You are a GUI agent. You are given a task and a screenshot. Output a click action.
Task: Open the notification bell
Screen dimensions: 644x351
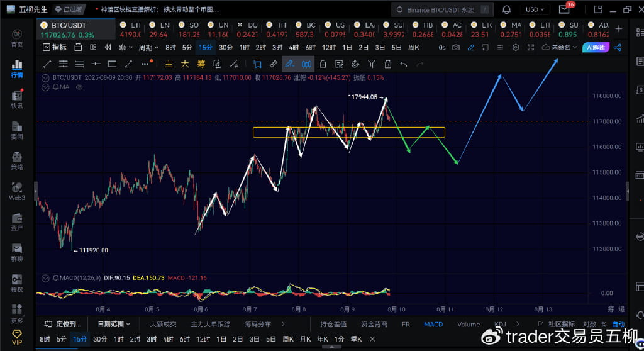(506, 9)
